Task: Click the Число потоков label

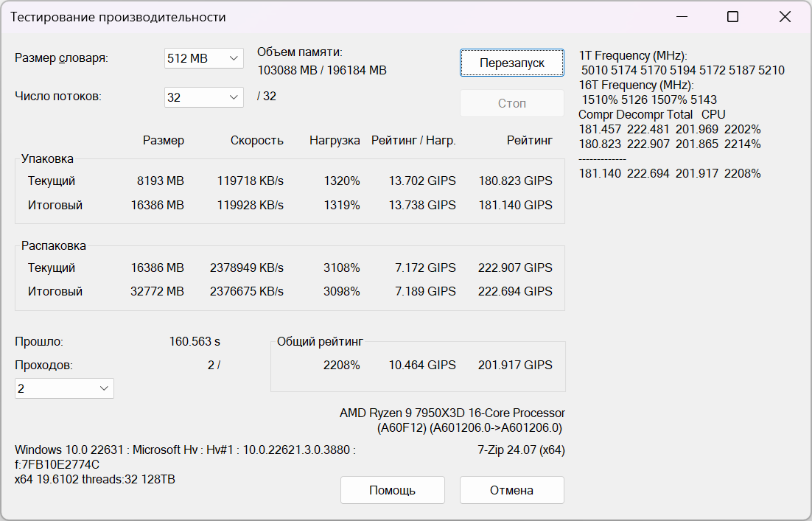Action: (x=58, y=96)
